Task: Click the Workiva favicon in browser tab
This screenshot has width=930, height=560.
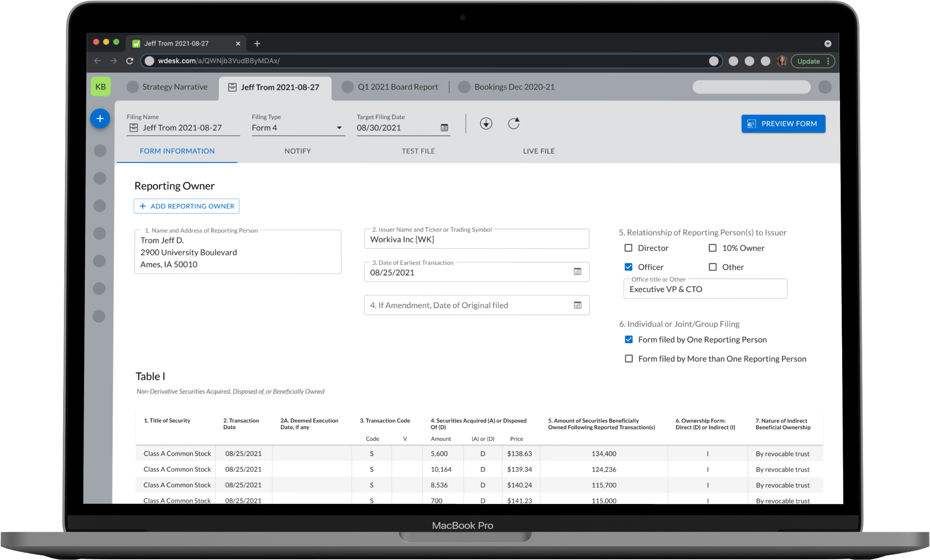Action: (x=136, y=43)
